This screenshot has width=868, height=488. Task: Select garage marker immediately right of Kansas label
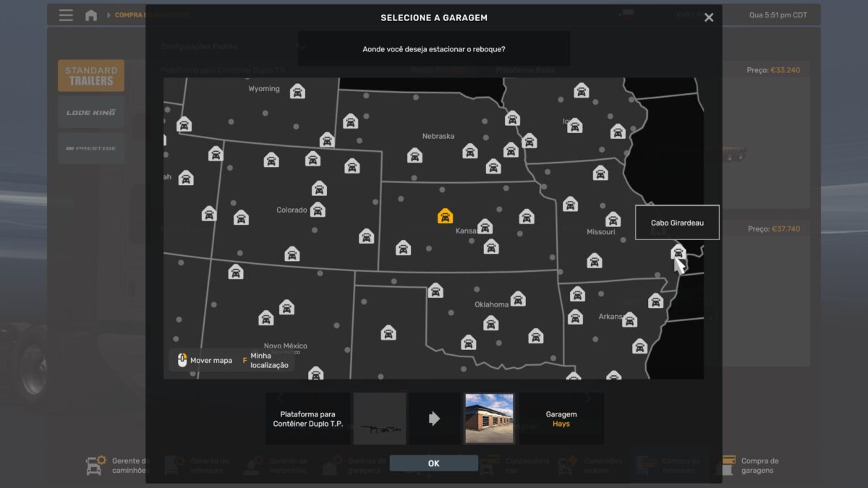pyautogui.click(x=485, y=227)
